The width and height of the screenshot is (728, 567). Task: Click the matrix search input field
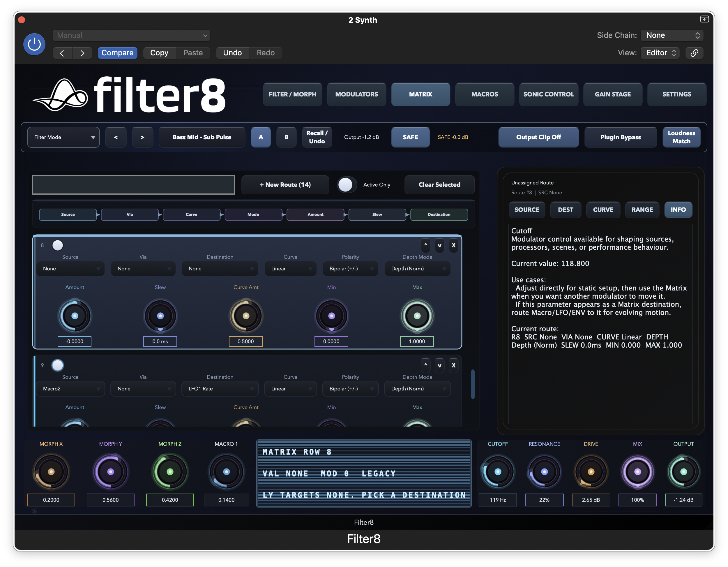click(x=134, y=185)
